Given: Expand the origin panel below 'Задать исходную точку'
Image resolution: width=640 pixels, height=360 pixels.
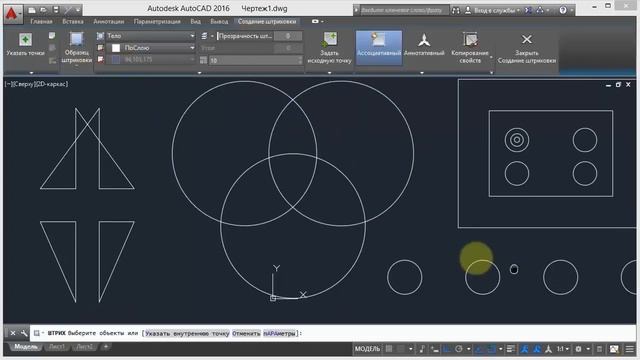Looking at the screenshot, I should [x=329, y=73].
